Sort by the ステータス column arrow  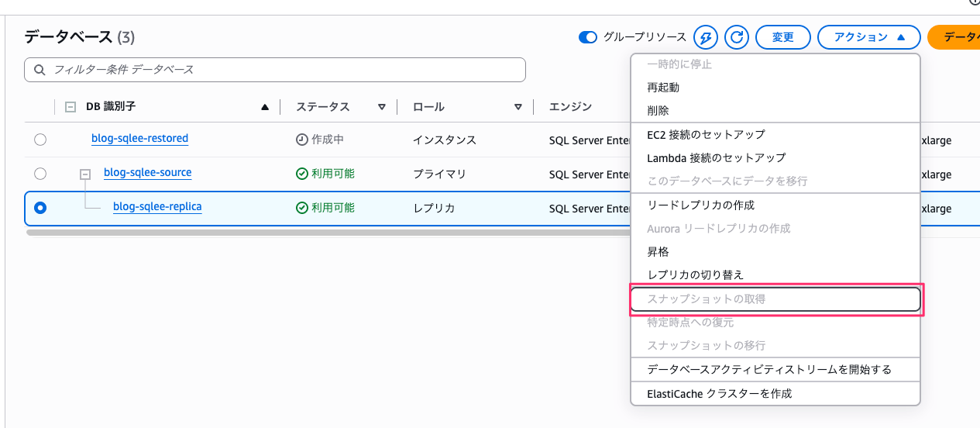382,107
